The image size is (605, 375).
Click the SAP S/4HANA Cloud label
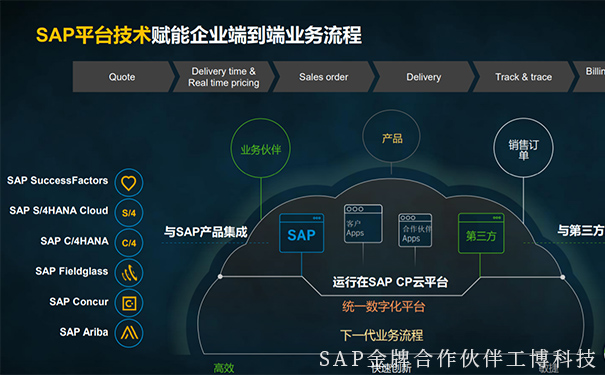pyautogui.click(x=59, y=211)
